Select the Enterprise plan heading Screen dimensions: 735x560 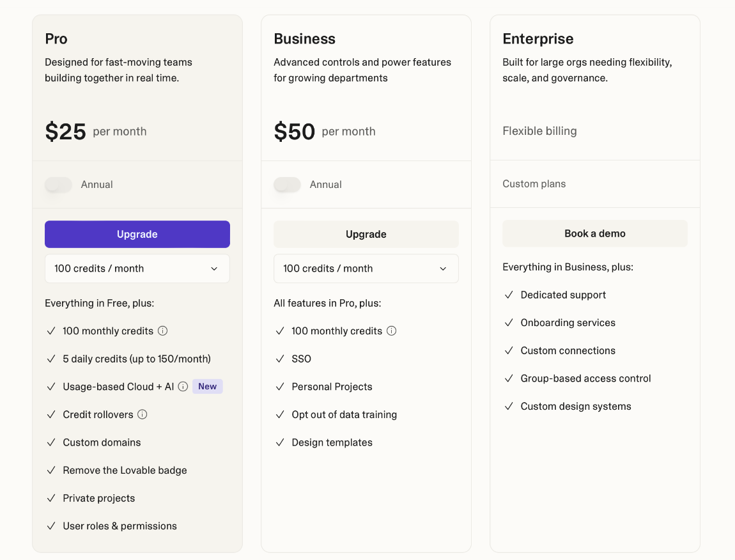[538, 39]
